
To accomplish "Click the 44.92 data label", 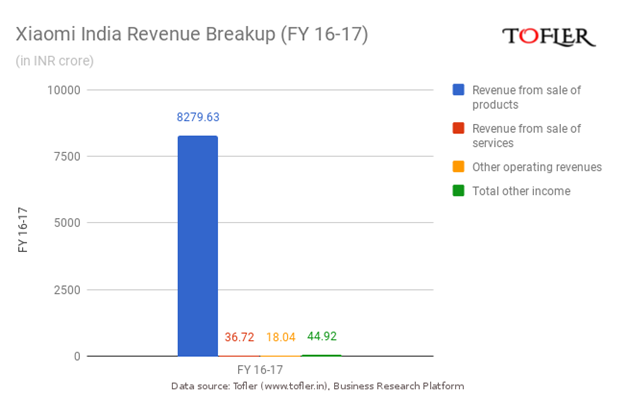I will (x=322, y=336).
